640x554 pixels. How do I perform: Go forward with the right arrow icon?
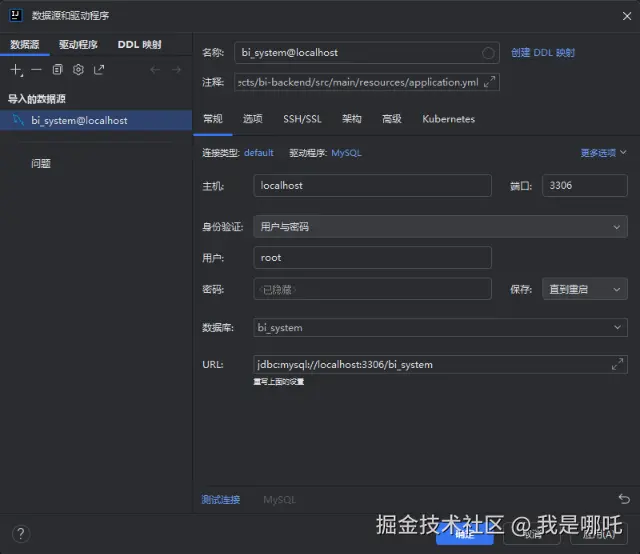(176, 70)
